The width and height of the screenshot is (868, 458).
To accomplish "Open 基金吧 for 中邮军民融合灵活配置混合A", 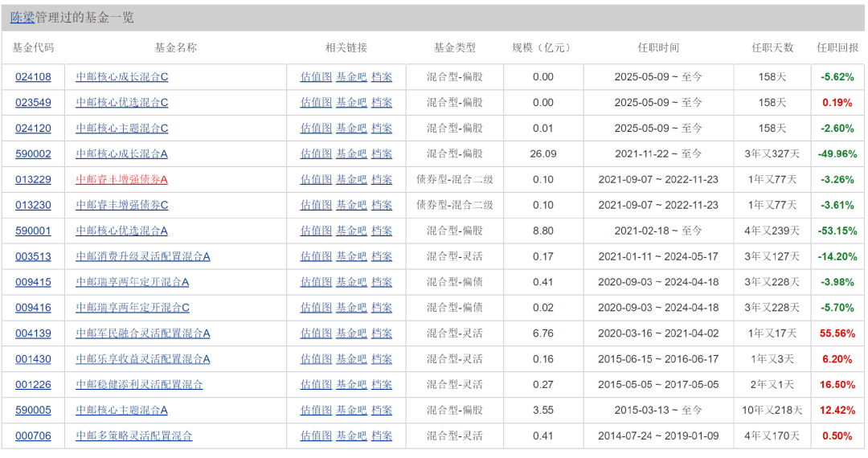I will pyautogui.click(x=351, y=334).
